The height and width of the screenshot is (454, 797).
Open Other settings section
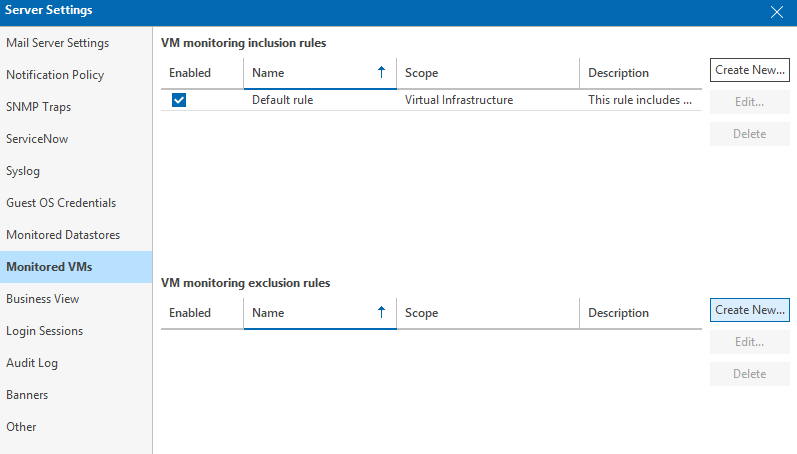click(x=76, y=427)
